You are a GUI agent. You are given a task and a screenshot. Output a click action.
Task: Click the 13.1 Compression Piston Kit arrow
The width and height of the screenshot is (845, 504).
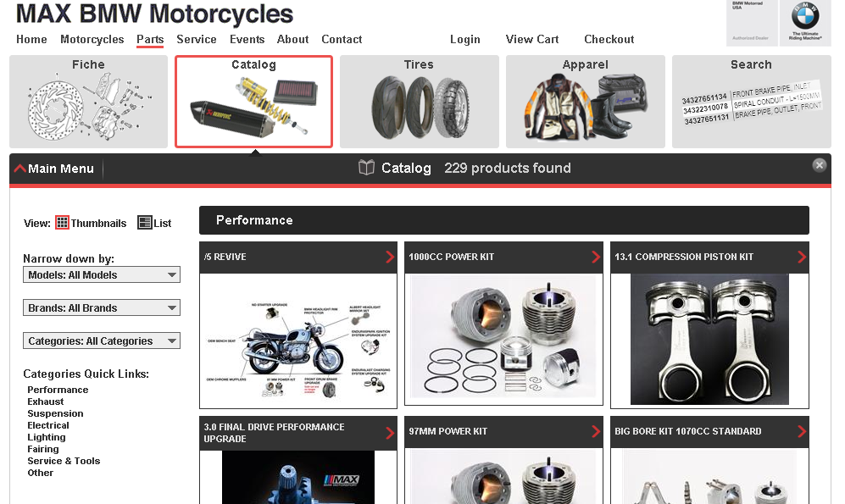tap(801, 257)
